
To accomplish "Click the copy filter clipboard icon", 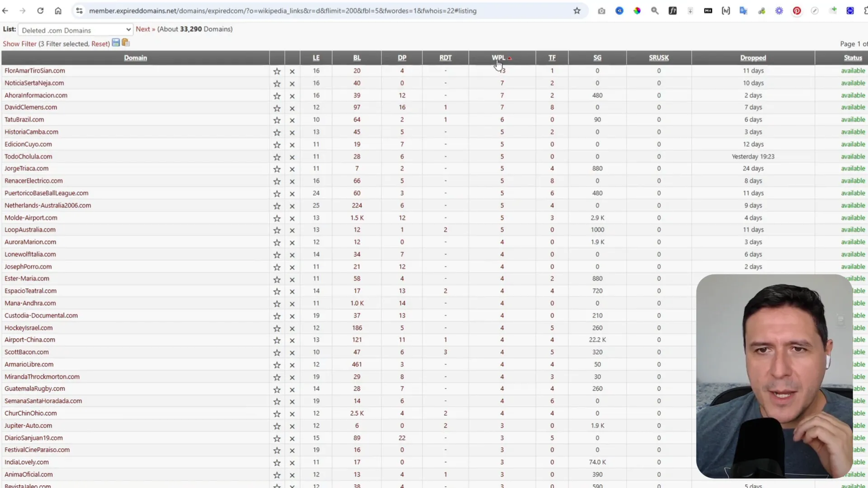I will tap(125, 42).
